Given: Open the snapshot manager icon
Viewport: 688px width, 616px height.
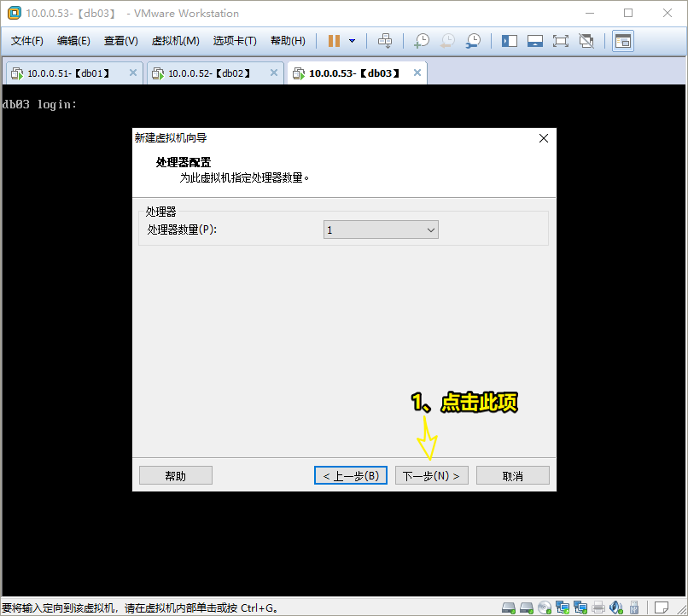Looking at the screenshot, I should (473, 41).
